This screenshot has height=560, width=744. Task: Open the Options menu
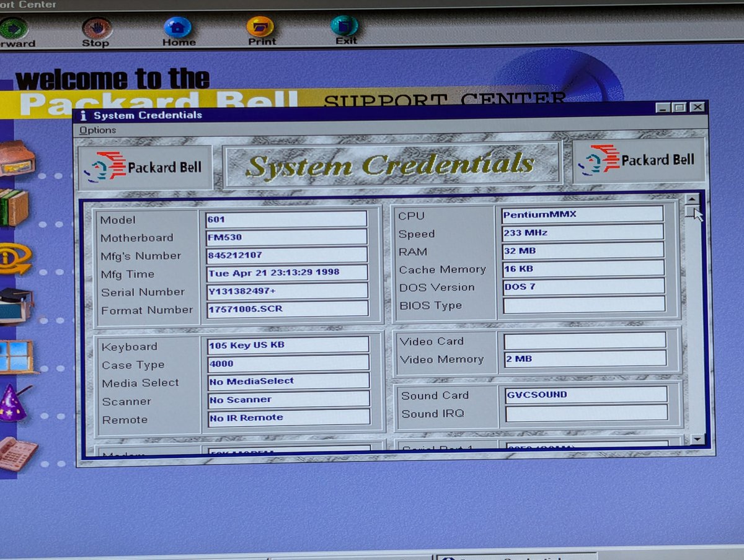[97, 130]
